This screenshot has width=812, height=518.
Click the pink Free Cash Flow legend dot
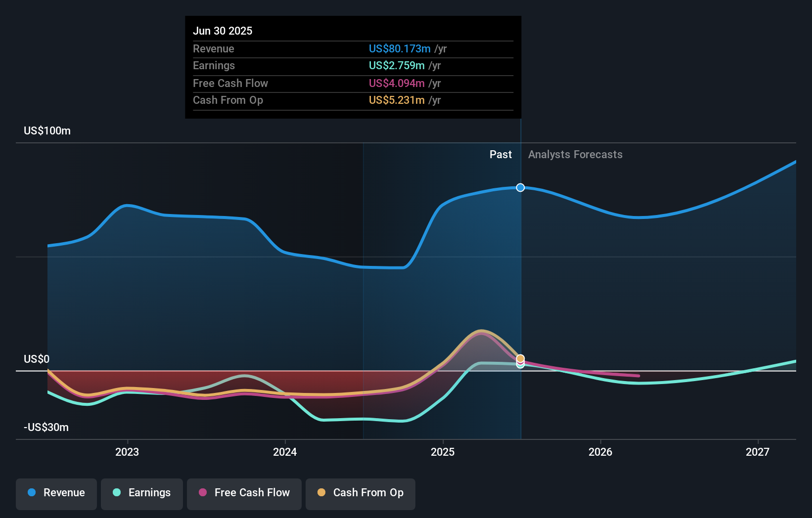tap(203, 493)
